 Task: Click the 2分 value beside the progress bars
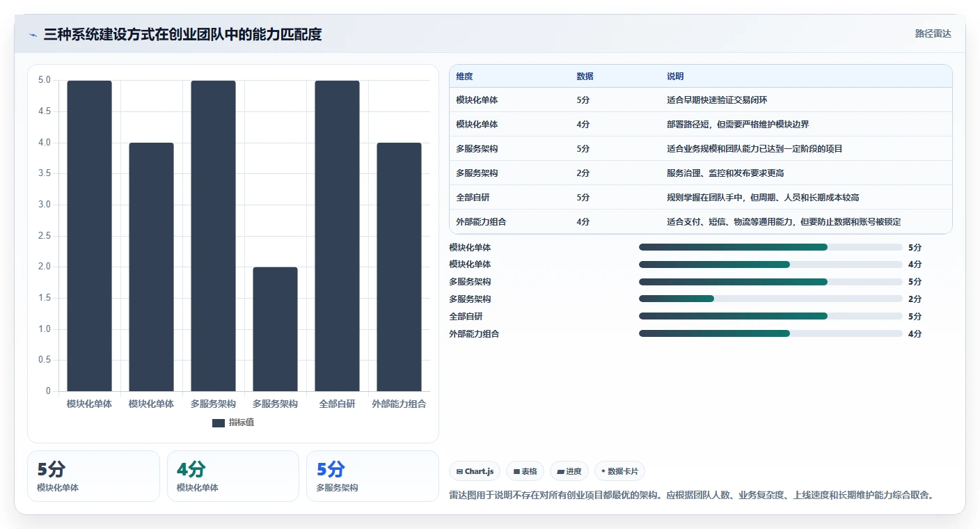coord(915,299)
